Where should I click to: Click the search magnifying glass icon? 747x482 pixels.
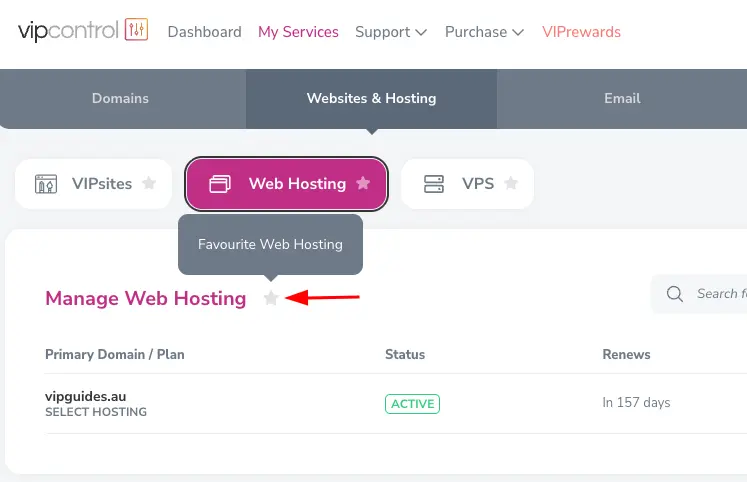[675, 294]
